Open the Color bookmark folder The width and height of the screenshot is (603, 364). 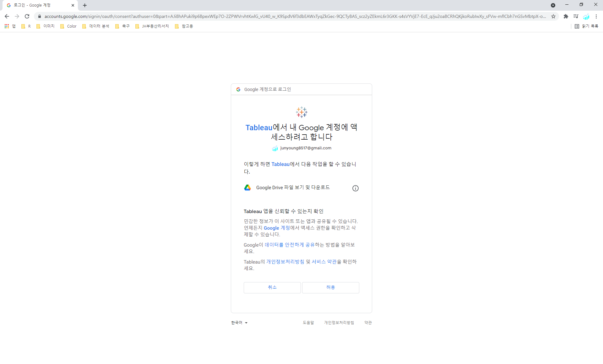tap(68, 26)
